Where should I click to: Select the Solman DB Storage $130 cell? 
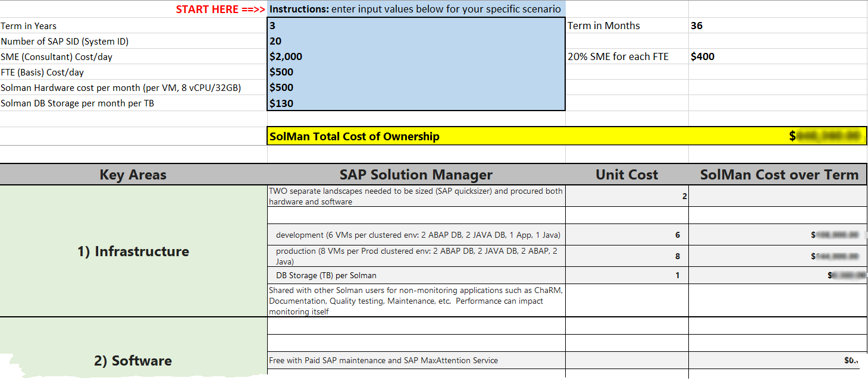[x=415, y=103]
